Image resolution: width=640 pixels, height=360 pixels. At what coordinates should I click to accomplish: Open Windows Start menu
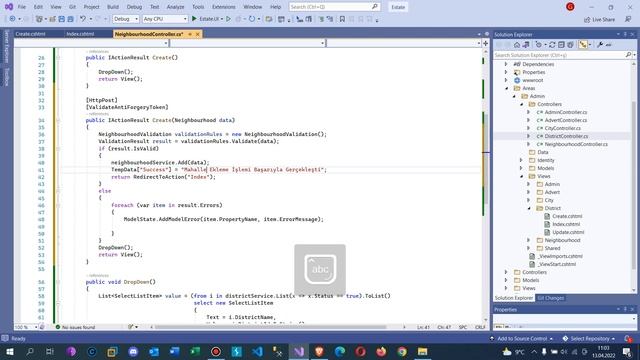9,351
